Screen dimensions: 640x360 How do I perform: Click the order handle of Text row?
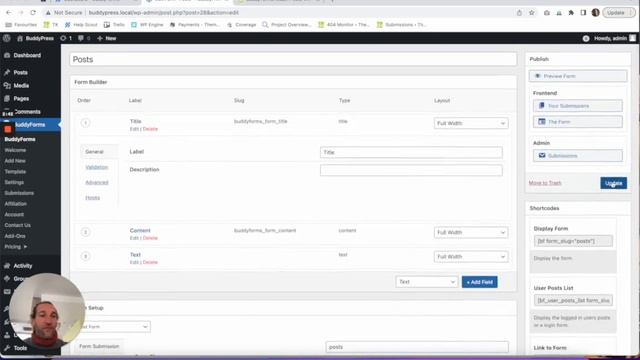click(85, 256)
